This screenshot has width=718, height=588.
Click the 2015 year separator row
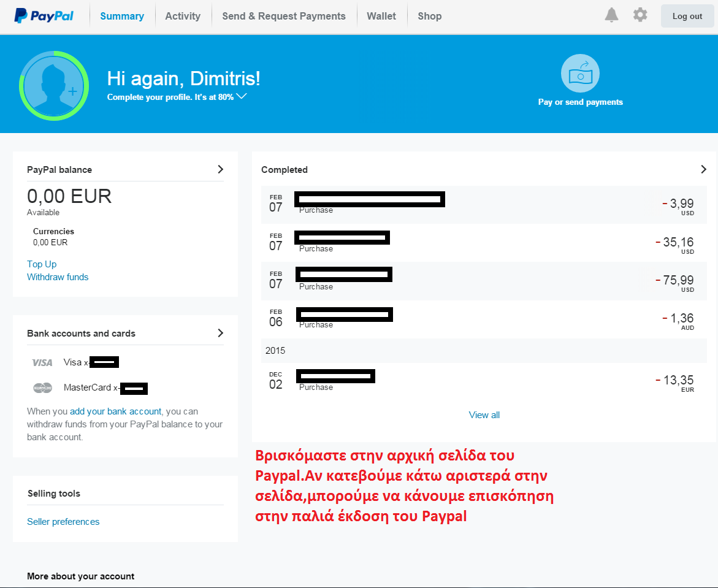[x=484, y=351]
